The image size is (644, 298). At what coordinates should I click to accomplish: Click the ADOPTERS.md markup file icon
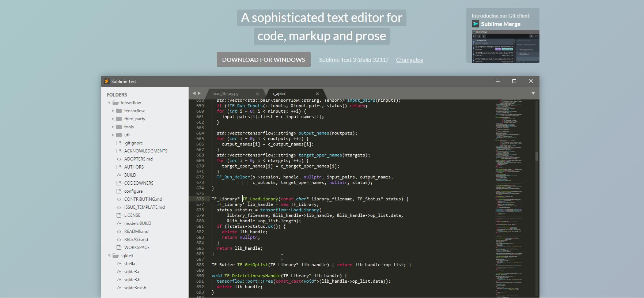point(119,159)
